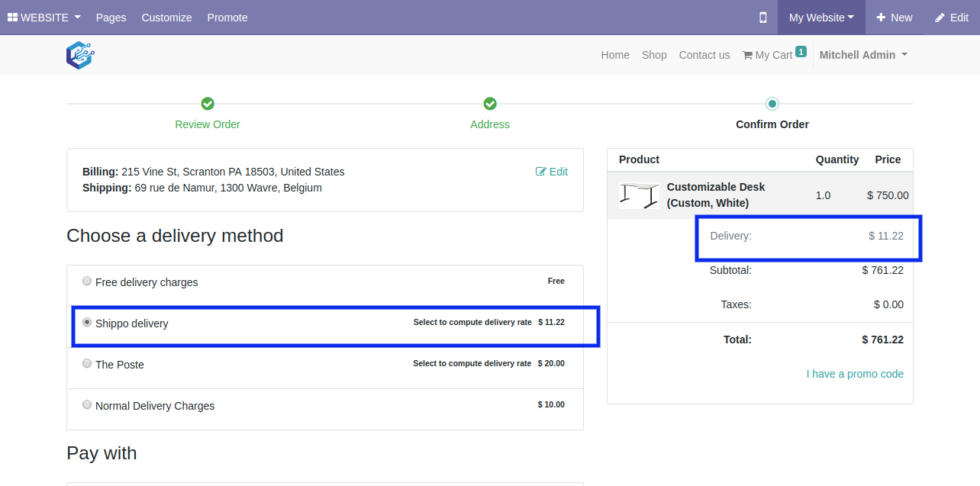Click the cart item count badge
Image resolution: width=980 pixels, height=486 pixels.
click(801, 51)
